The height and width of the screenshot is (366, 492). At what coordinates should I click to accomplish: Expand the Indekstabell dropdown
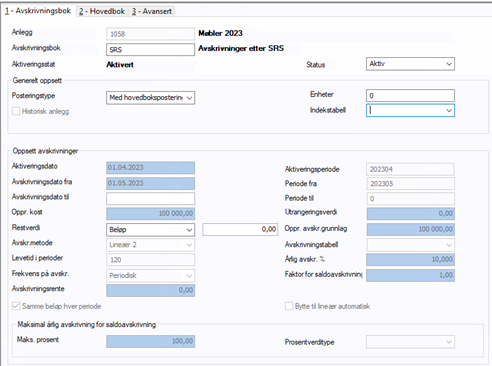410,110
